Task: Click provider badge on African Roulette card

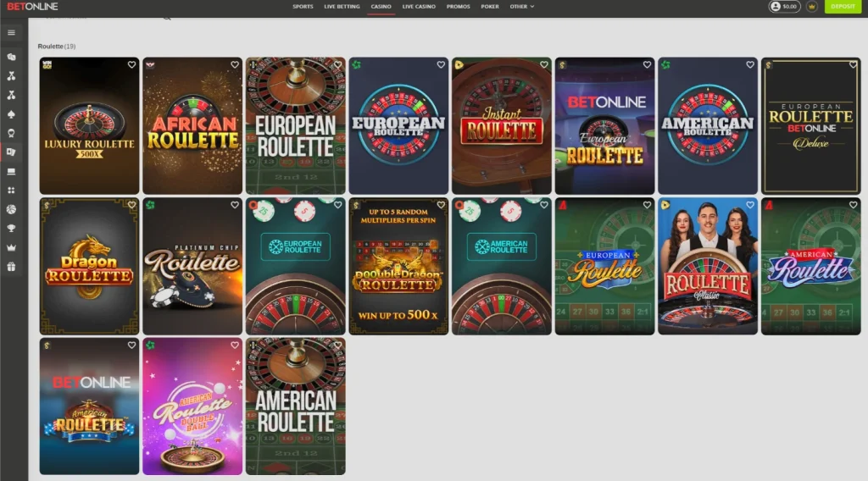Action: tap(150, 64)
